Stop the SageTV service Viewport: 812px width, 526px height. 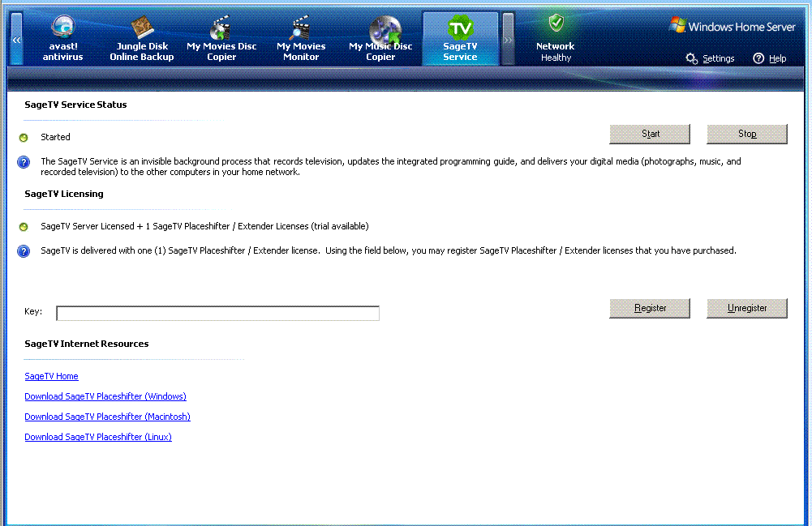[x=747, y=134]
